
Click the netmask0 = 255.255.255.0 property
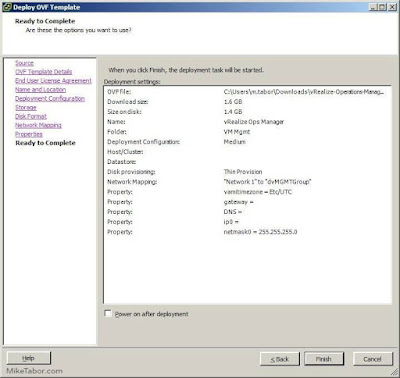coord(260,232)
